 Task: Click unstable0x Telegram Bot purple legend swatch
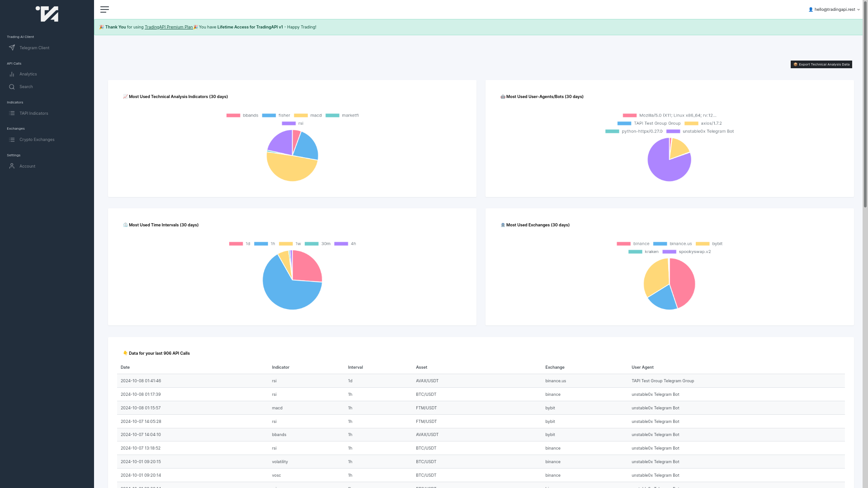[x=673, y=131]
